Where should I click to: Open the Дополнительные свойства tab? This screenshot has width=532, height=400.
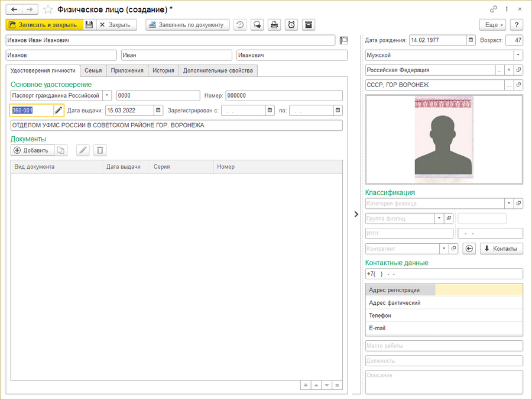[x=218, y=70]
